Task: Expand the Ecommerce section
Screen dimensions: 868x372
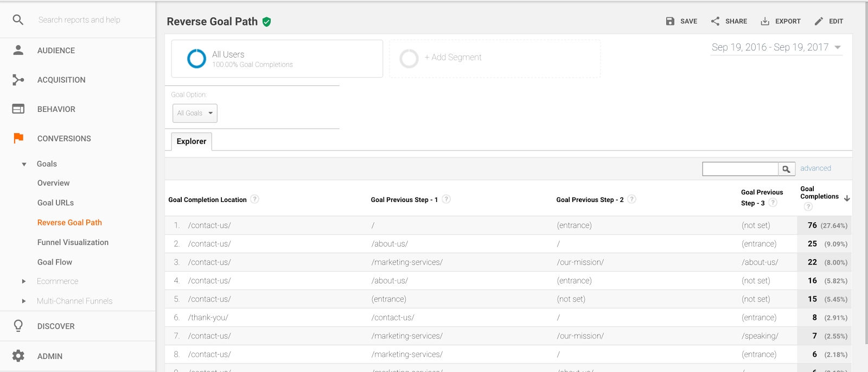Action: point(24,281)
